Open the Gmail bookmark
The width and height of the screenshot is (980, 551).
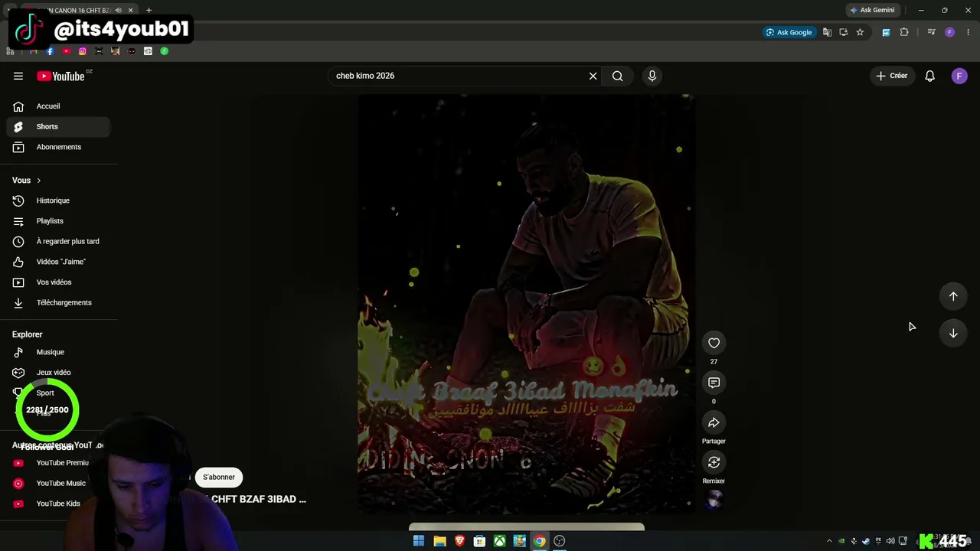tap(34, 51)
